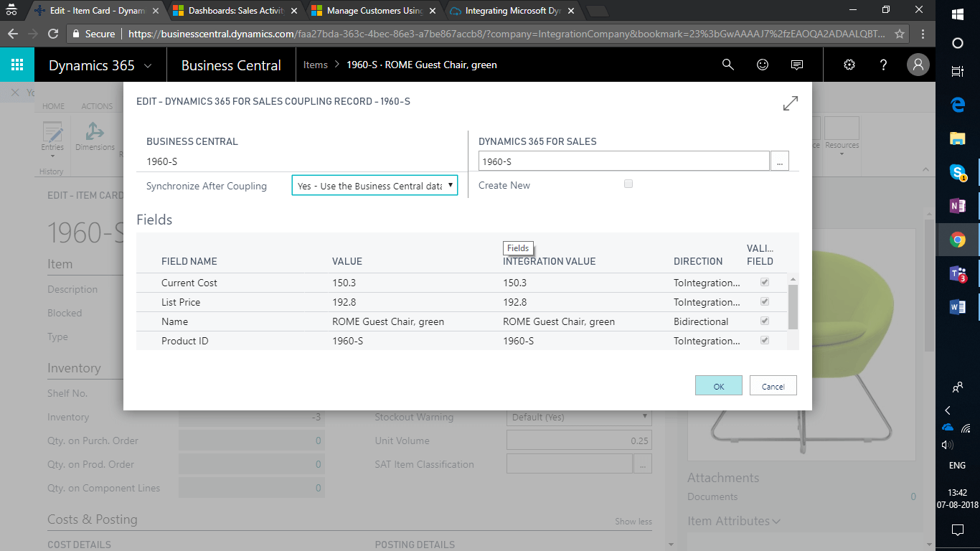
Task: Open the user profile avatar
Action: (x=918, y=65)
